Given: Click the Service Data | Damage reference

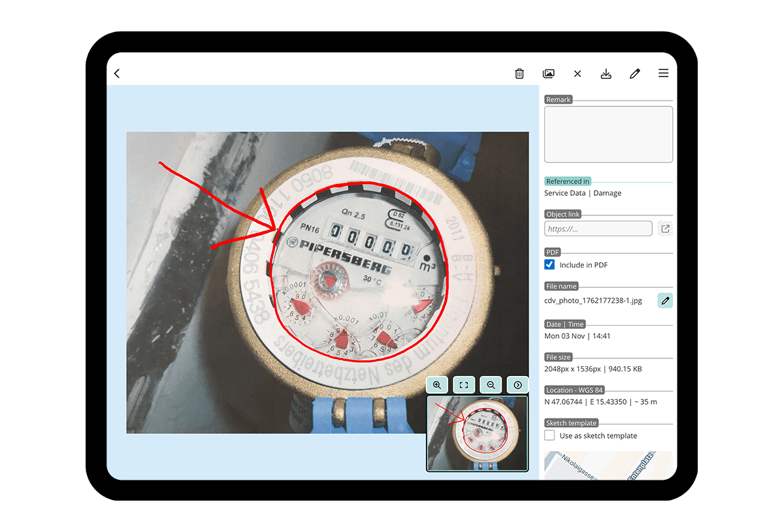Looking at the screenshot, I should (583, 193).
